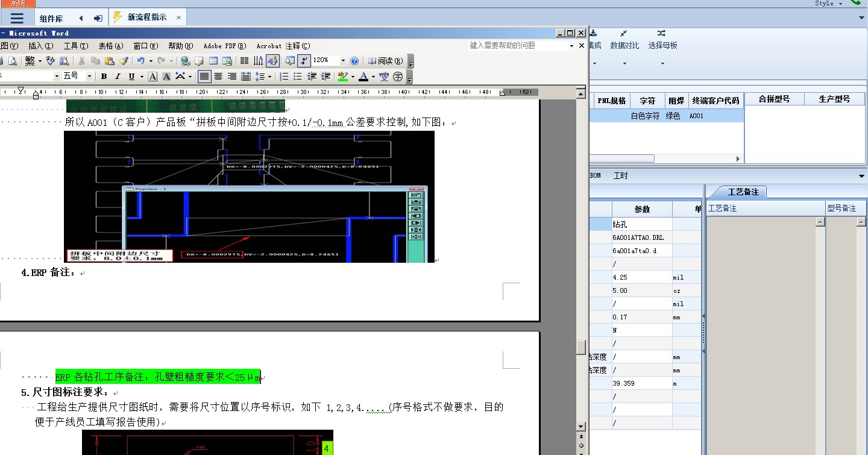Click the 数据对比 compare arrows icon
This screenshot has height=455, width=868.
pyautogui.click(x=624, y=33)
